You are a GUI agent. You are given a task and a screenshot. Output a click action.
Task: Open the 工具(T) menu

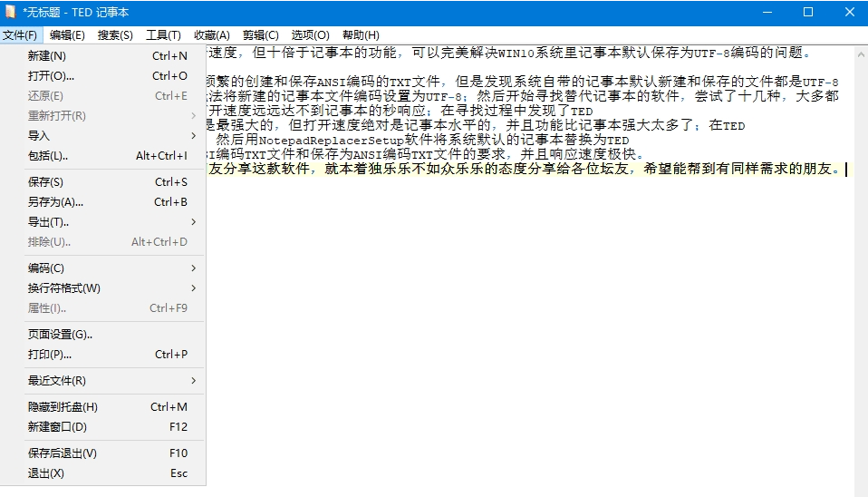pyautogui.click(x=163, y=35)
